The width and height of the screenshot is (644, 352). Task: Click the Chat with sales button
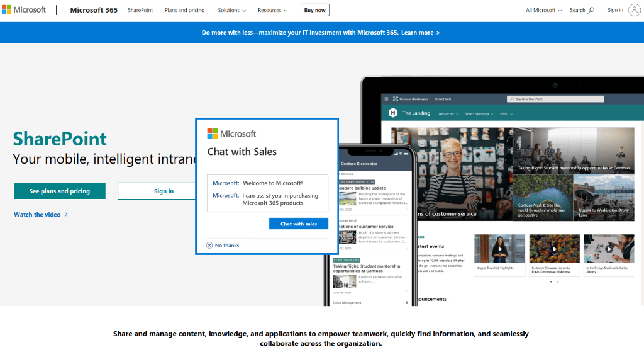pos(299,224)
